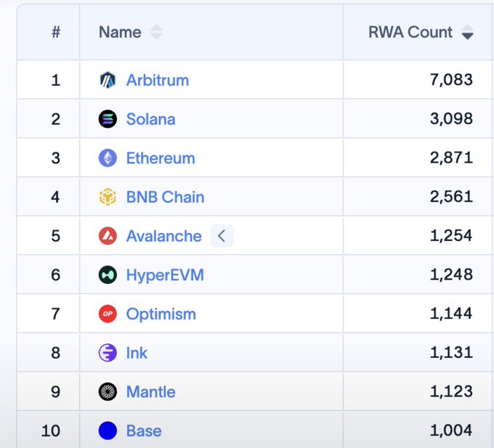The width and height of the screenshot is (494, 448).
Task: Open the Mantle link
Action: tap(150, 392)
